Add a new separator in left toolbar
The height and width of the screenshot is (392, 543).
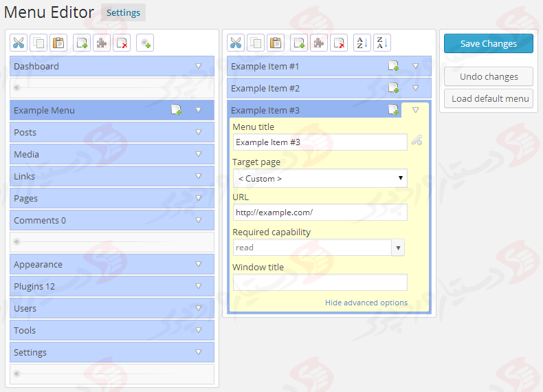145,43
